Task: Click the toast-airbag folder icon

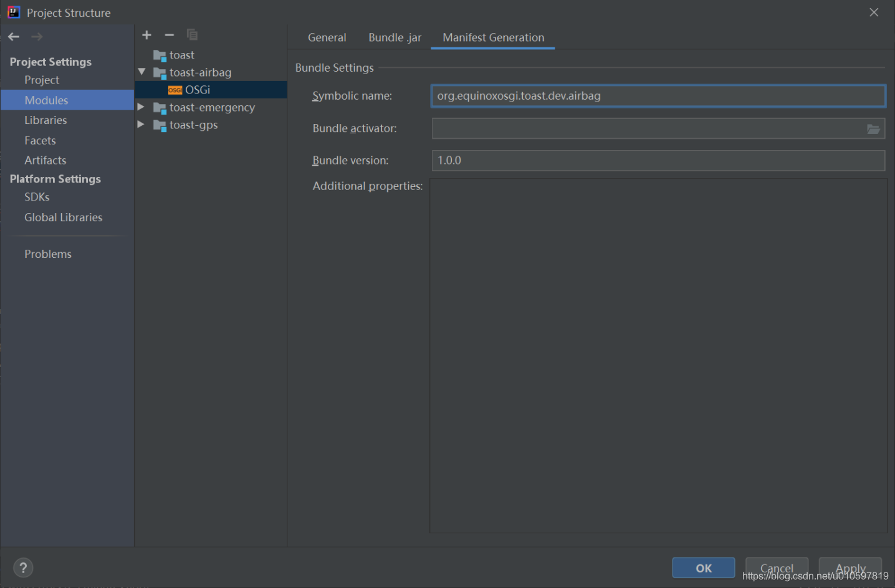Action: coord(160,73)
